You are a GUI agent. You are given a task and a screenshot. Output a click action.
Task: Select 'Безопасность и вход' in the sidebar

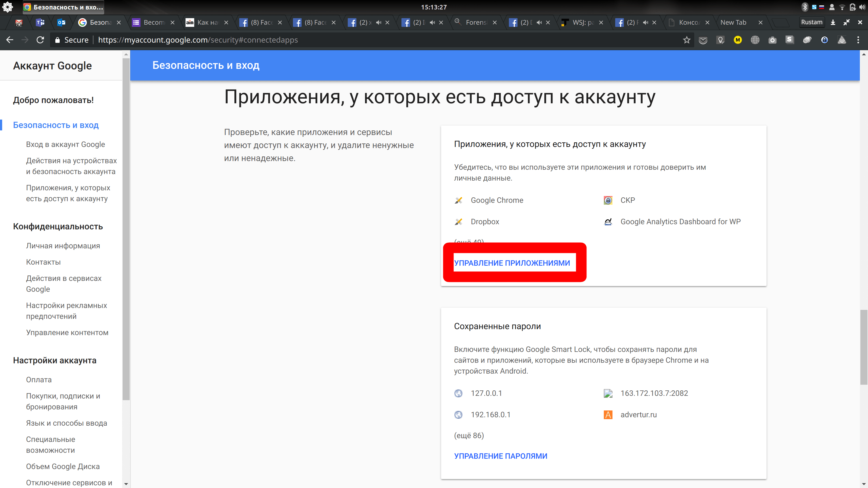pyautogui.click(x=56, y=125)
